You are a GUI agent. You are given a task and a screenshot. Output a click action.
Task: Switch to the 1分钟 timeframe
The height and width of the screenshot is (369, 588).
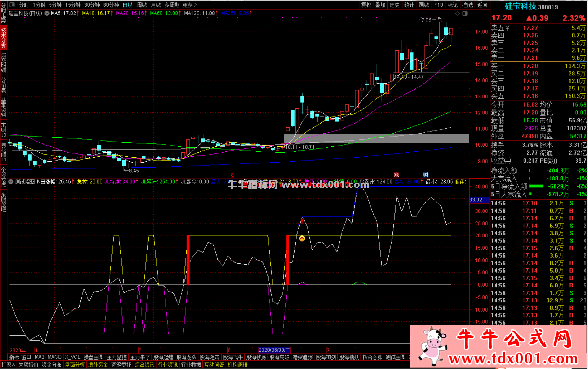39,5
